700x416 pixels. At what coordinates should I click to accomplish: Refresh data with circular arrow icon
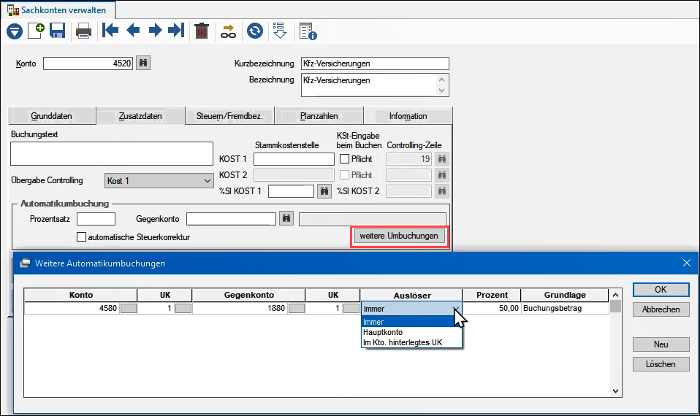coord(255,31)
